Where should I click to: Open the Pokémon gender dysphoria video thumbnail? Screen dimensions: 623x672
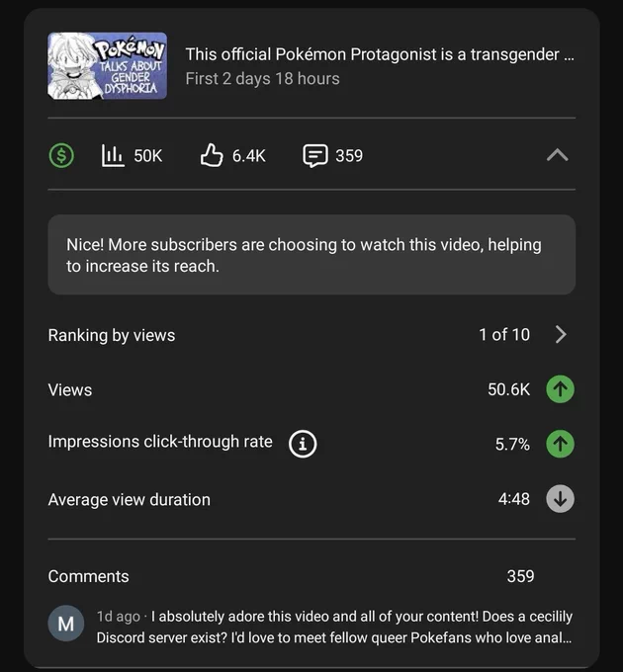107,66
